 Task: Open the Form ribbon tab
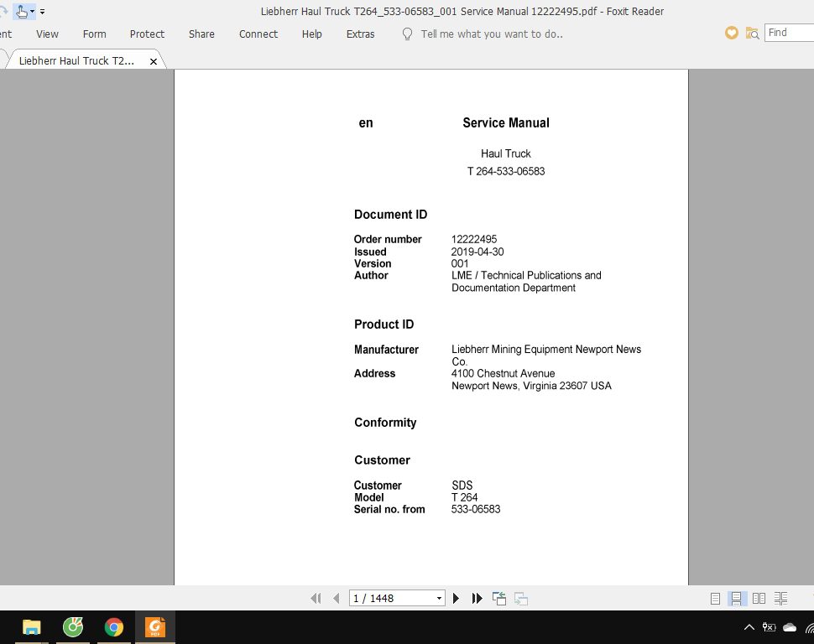tap(95, 34)
